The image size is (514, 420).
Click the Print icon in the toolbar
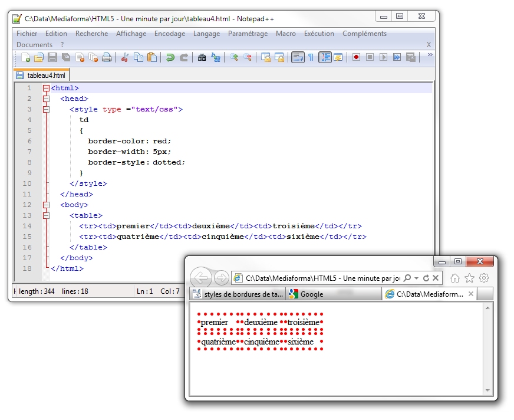tap(107, 57)
